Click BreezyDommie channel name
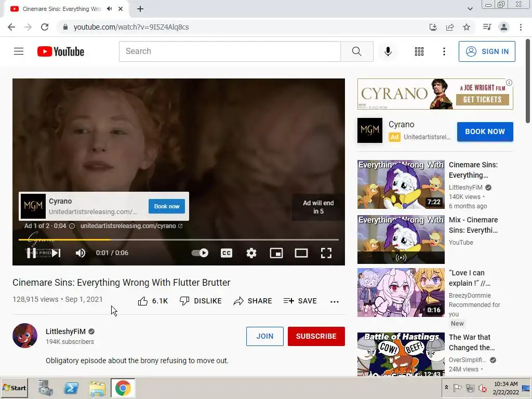The height and width of the screenshot is (399, 532). click(x=470, y=296)
